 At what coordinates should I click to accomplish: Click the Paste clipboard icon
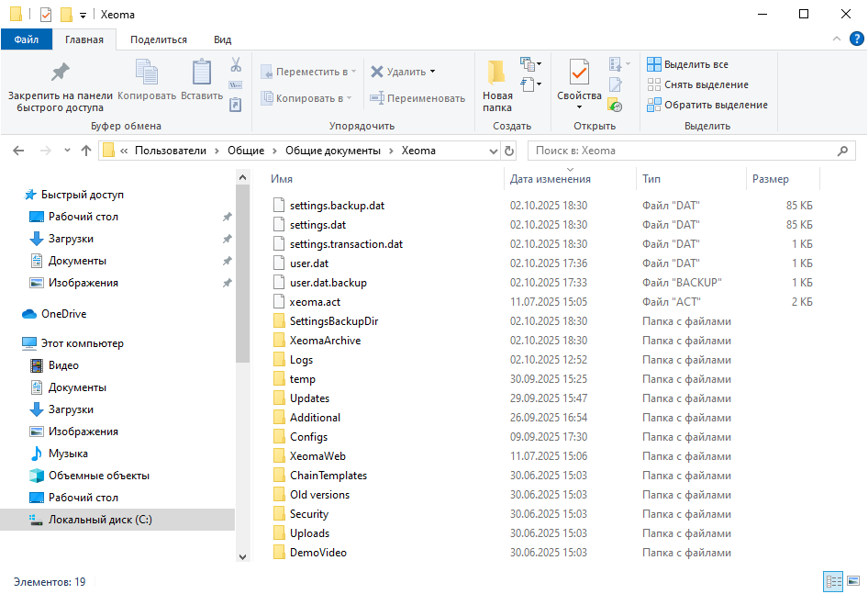pyautogui.click(x=201, y=73)
